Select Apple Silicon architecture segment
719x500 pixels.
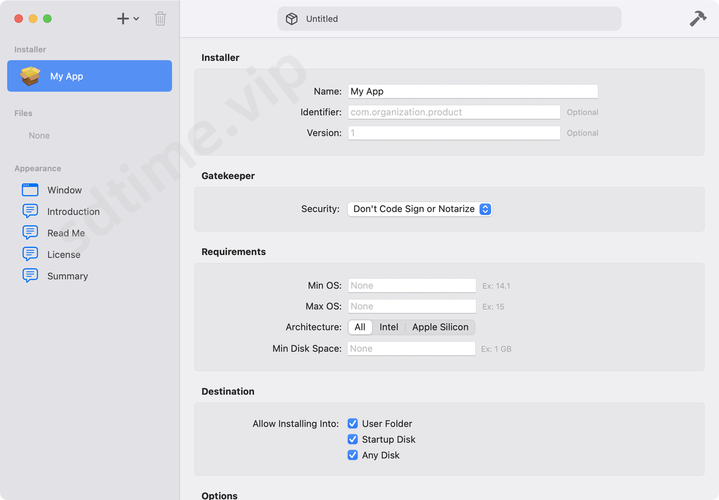(x=440, y=327)
